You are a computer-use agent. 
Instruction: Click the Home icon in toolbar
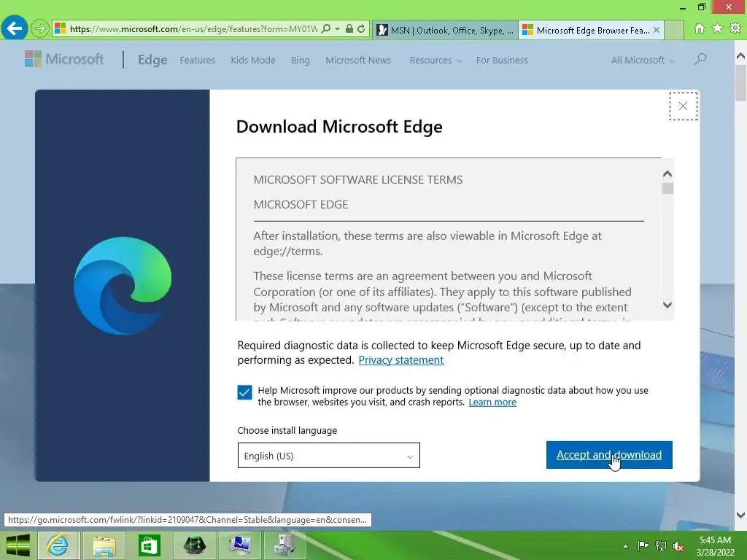point(700,28)
